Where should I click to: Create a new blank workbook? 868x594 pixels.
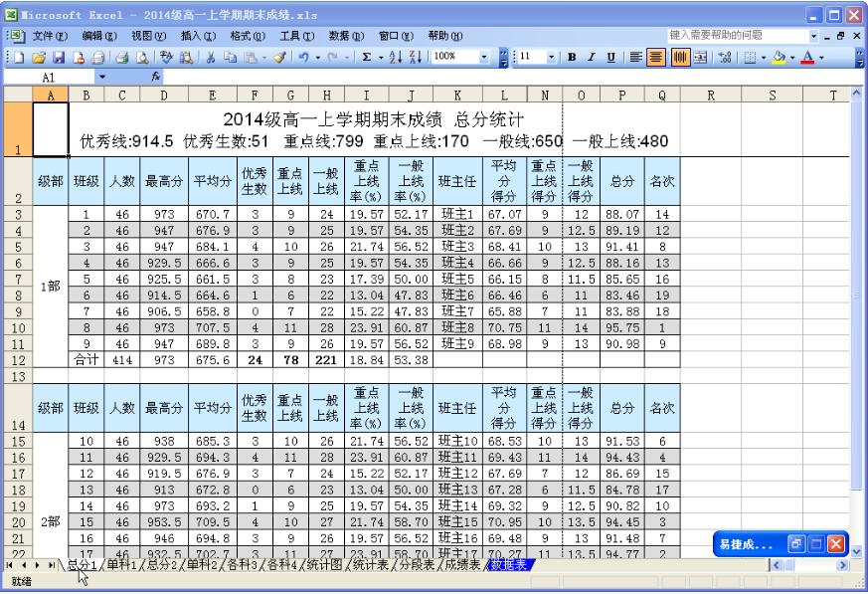pos(19,57)
